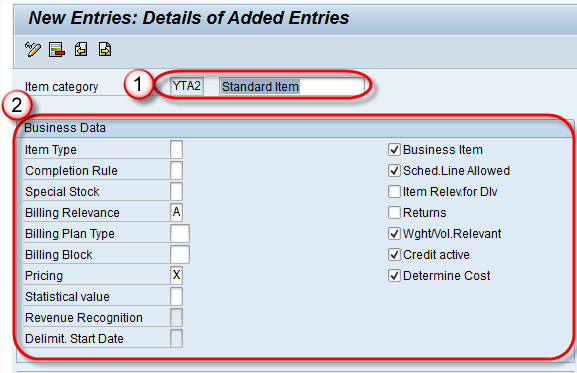Go to the next entry icon

(105, 49)
